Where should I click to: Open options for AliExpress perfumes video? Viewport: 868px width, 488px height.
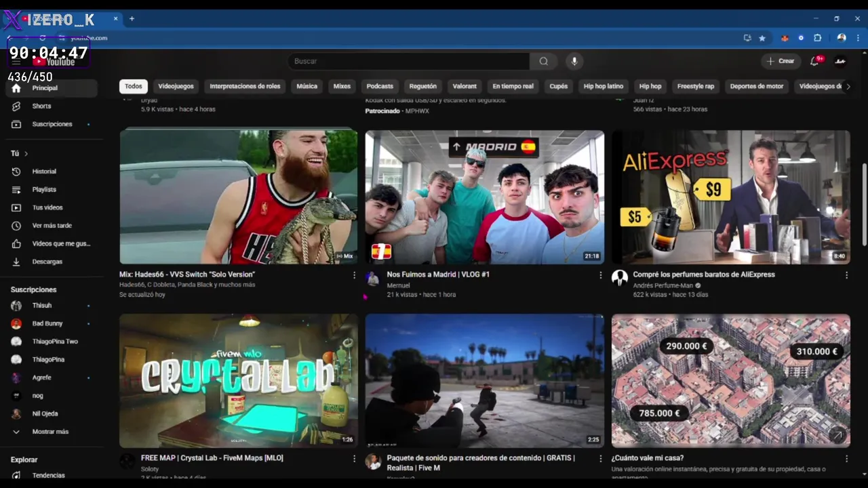pyautogui.click(x=846, y=275)
